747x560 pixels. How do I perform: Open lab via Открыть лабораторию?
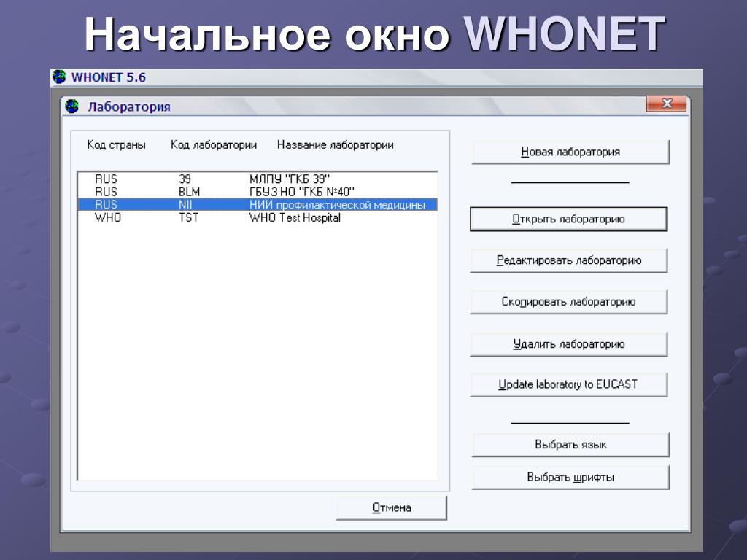click(568, 219)
